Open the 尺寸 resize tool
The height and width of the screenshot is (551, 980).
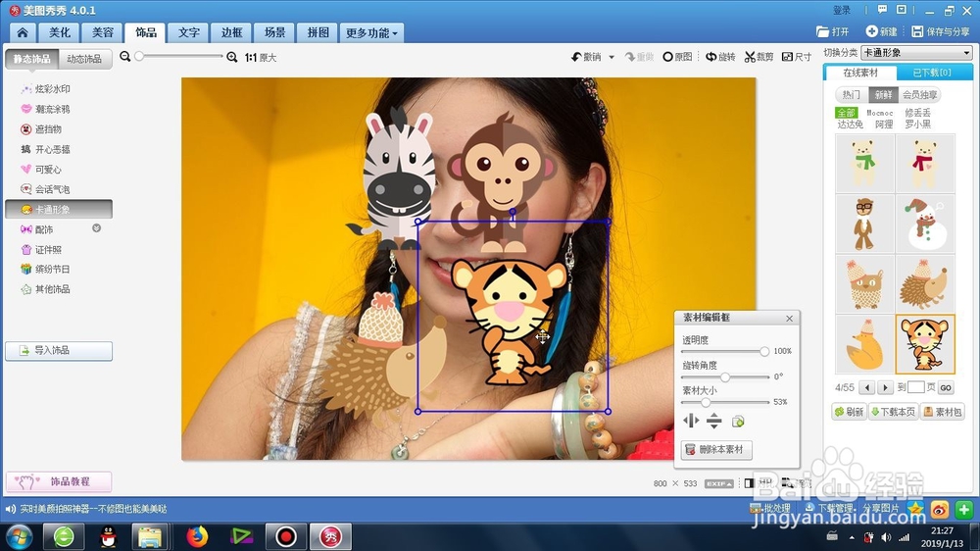tap(797, 57)
